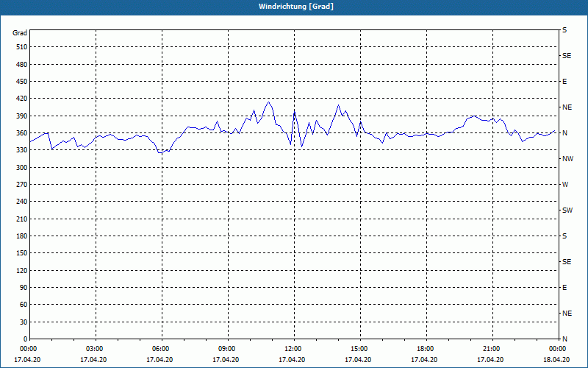The image size is (588, 368).
Task: Click the NW compass label
Action: (567, 159)
